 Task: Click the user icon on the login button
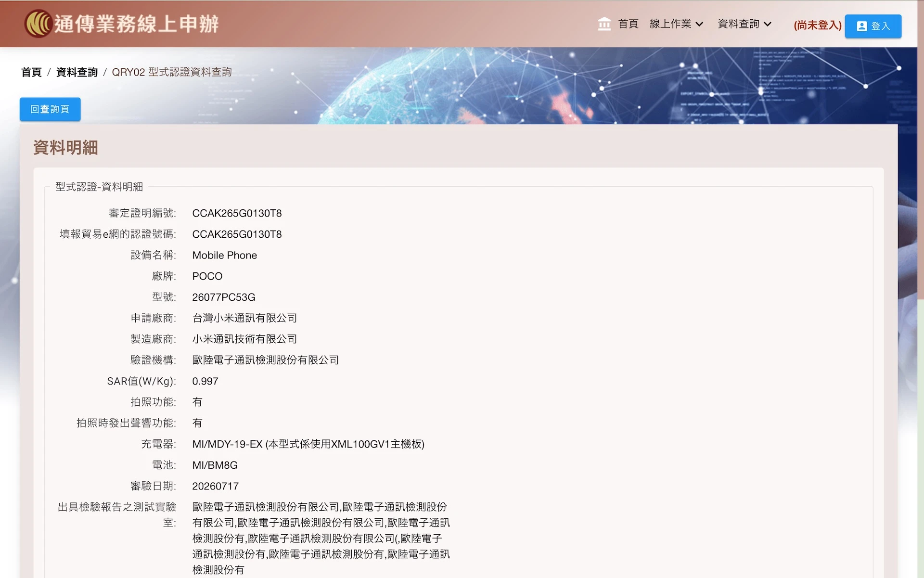coord(861,26)
